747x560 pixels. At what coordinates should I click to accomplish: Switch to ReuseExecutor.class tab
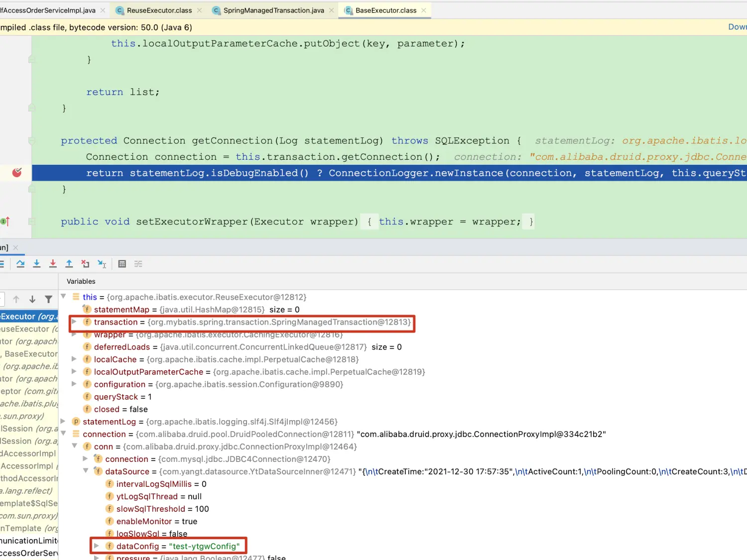pyautogui.click(x=159, y=10)
